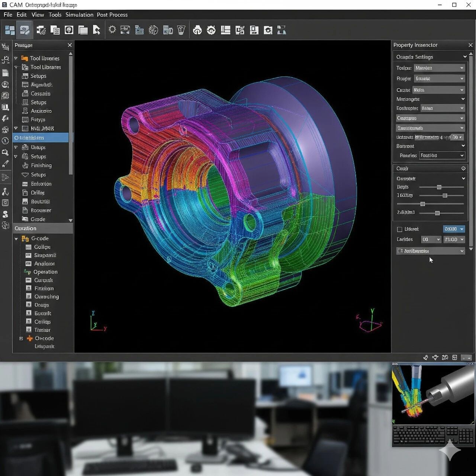Viewport: 476px width, 476px height.
Task: Open the Simulation menu
Action: coord(79,15)
